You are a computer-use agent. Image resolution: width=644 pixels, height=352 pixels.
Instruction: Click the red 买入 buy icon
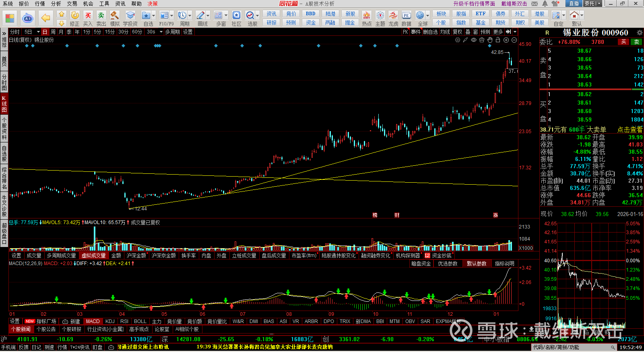click(88, 16)
